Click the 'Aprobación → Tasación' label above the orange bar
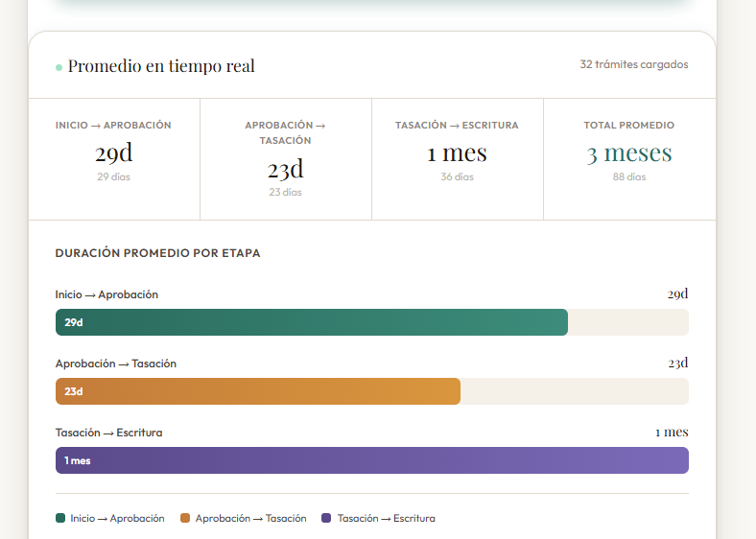 [116, 363]
